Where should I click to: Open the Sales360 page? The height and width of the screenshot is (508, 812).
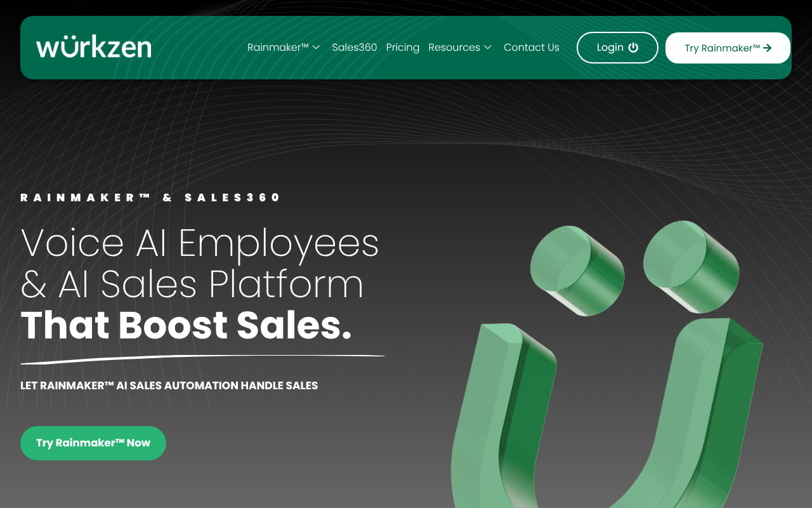click(x=355, y=48)
